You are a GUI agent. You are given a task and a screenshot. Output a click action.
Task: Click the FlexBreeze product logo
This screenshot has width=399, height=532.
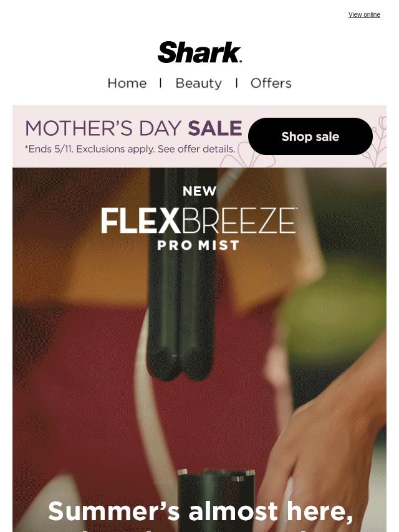(x=199, y=221)
